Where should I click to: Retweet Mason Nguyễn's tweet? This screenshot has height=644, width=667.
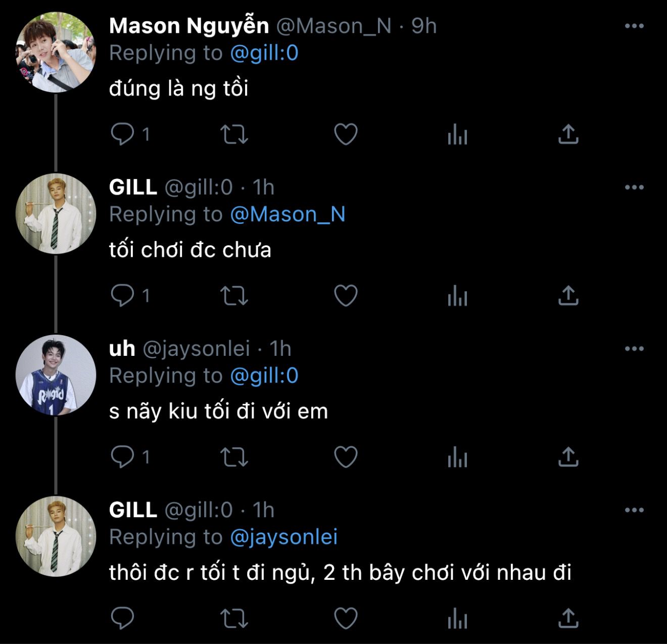(234, 134)
